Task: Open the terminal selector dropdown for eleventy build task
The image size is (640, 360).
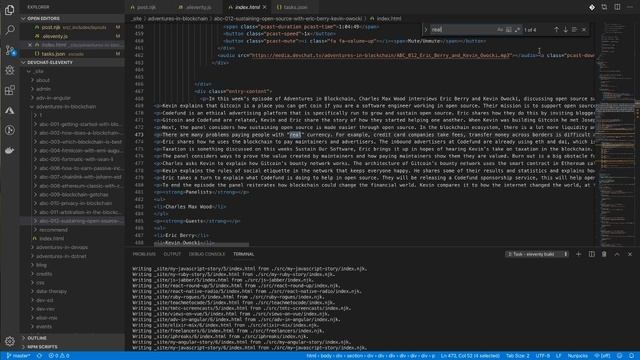Action: coord(537,254)
